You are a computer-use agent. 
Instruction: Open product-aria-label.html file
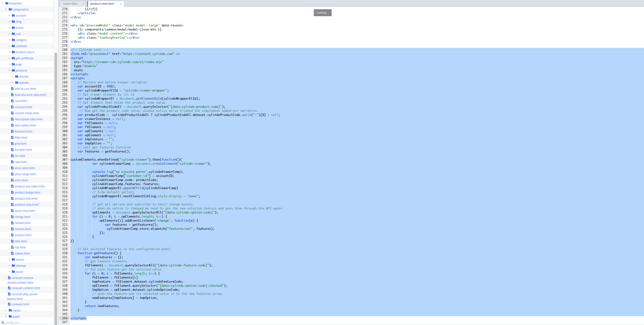click(29, 186)
